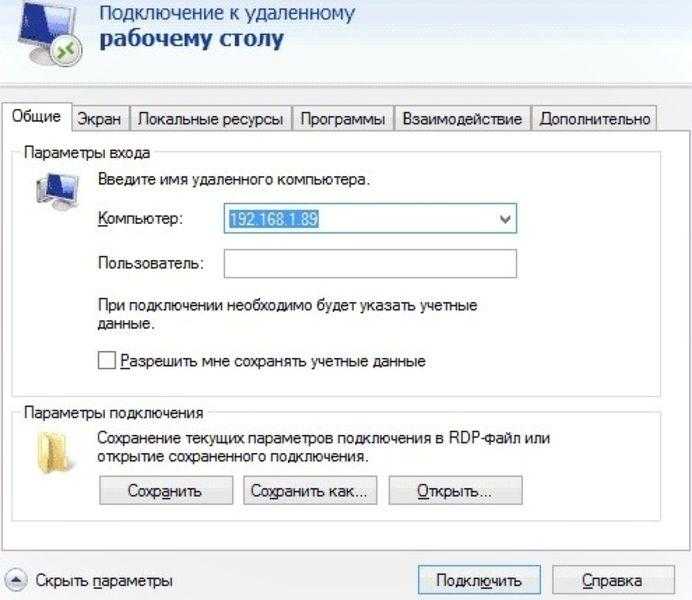The width and height of the screenshot is (692, 600).
Task: Expand the Компьютер dropdown arrow
Action: click(x=505, y=219)
